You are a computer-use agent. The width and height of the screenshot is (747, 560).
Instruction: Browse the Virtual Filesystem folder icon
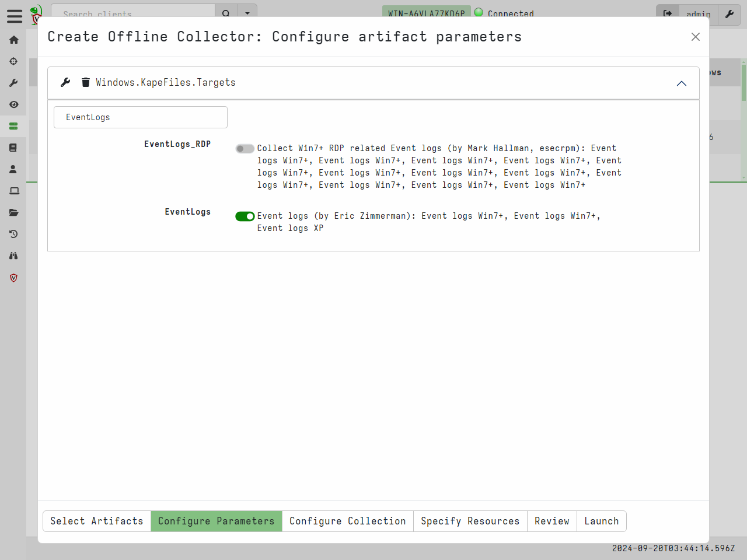click(x=13, y=212)
